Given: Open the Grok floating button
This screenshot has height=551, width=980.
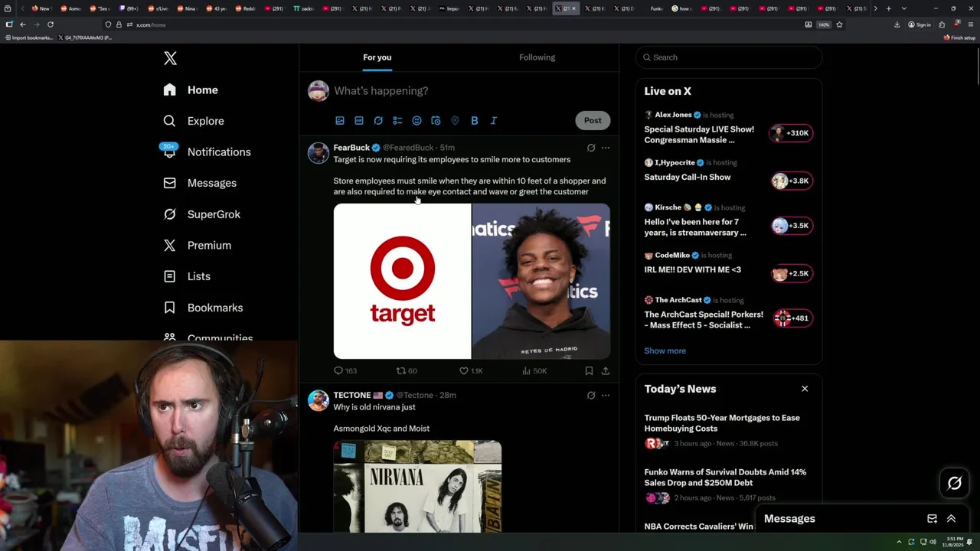Looking at the screenshot, I should click(954, 483).
